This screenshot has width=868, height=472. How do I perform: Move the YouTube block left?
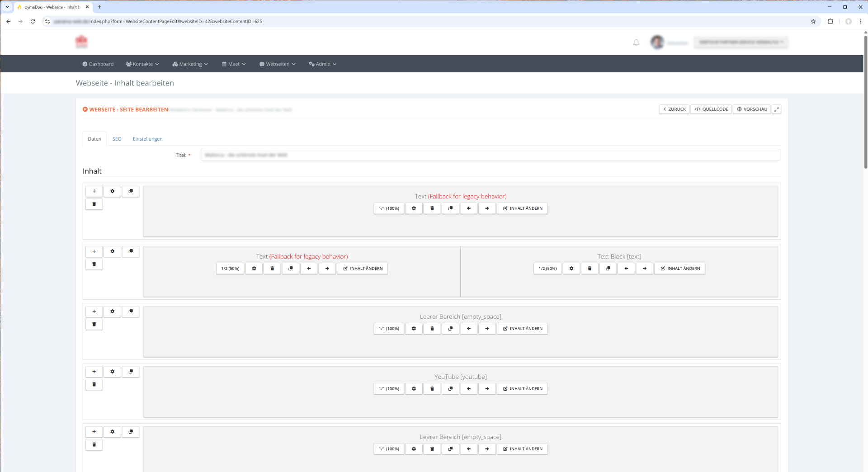(469, 389)
